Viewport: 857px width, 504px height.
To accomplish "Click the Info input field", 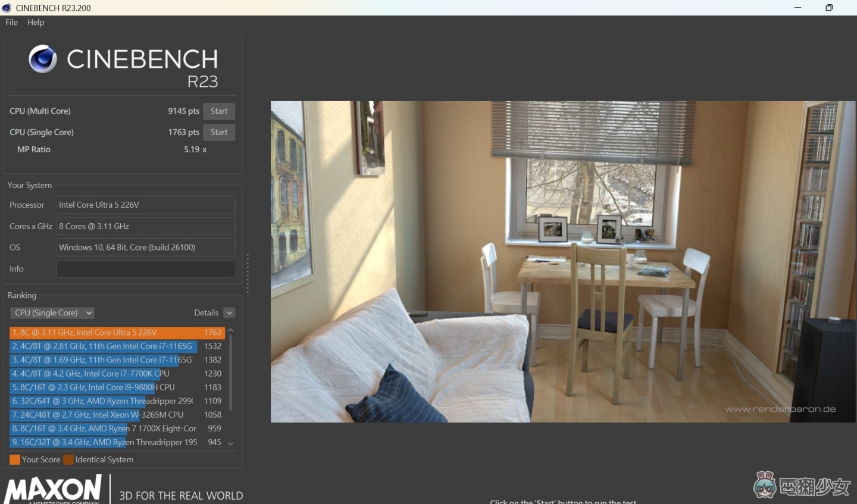I will pyautogui.click(x=146, y=269).
